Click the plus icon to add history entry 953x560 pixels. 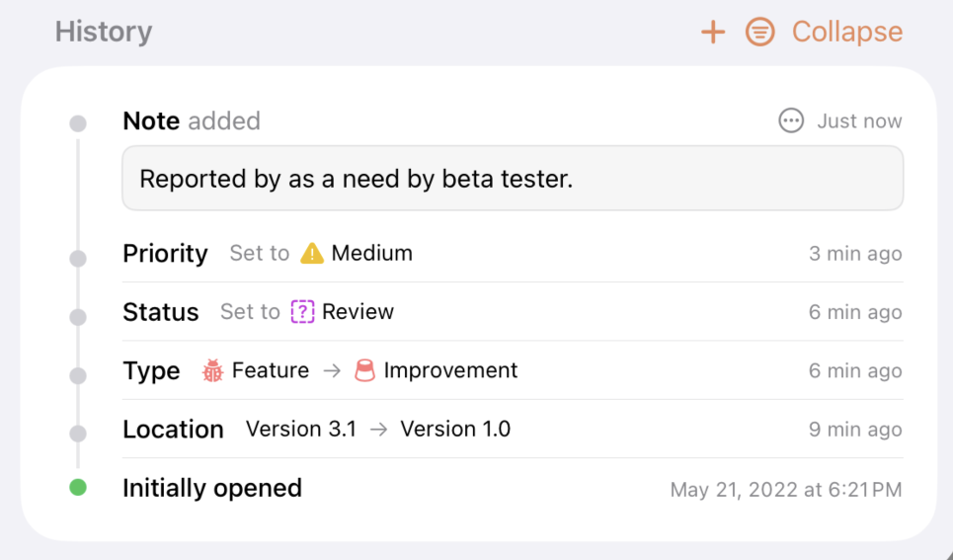713,33
